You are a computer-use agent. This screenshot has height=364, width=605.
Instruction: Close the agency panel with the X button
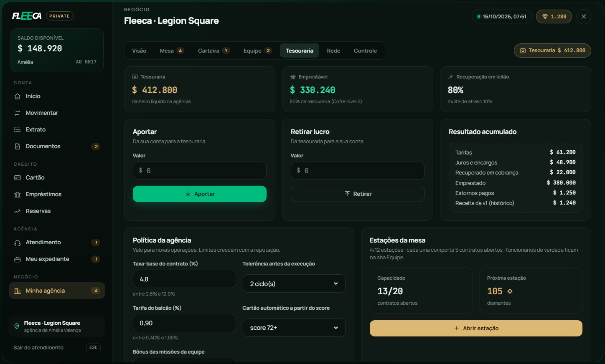(584, 17)
